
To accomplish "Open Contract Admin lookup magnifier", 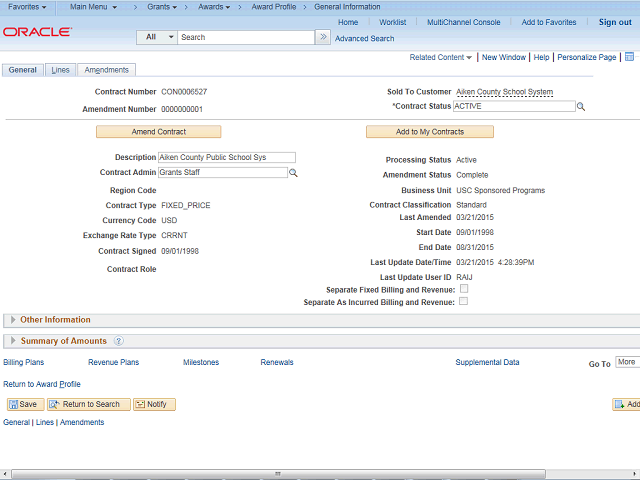I will pyautogui.click(x=293, y=173).
